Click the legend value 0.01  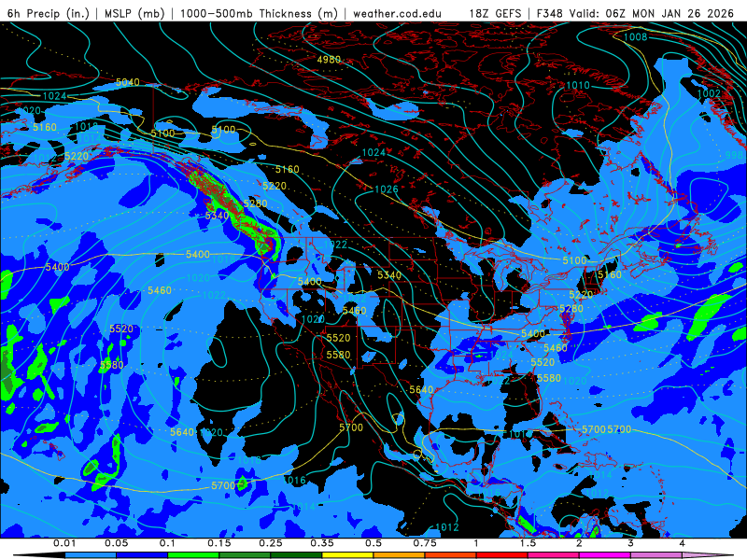64,543
